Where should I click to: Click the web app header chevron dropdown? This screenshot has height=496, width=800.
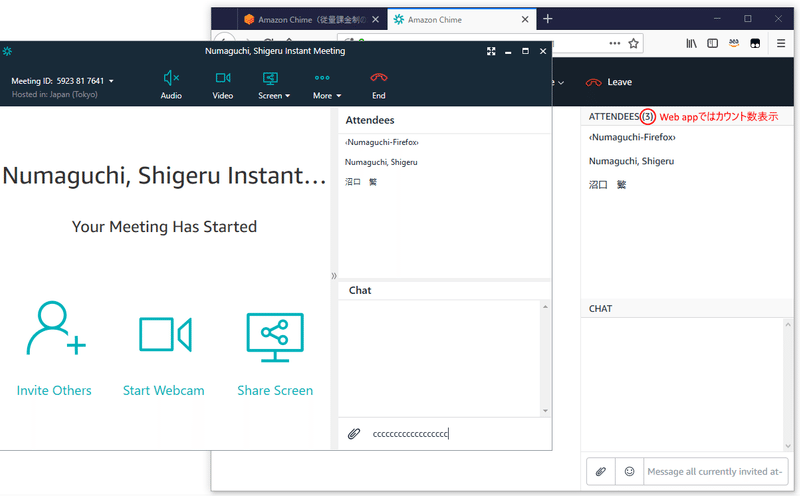click(x=561, y=83)
